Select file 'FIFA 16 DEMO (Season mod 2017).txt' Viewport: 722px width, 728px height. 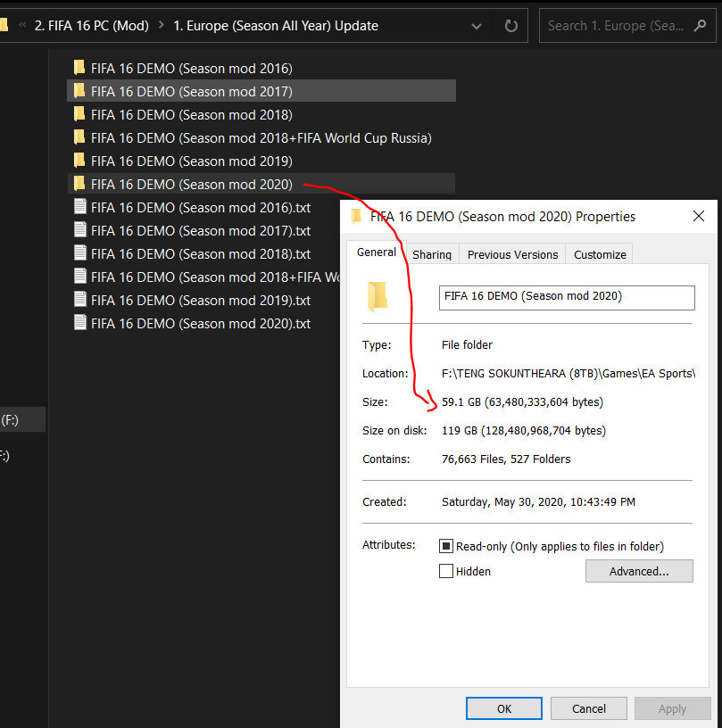tap(201, 231)
